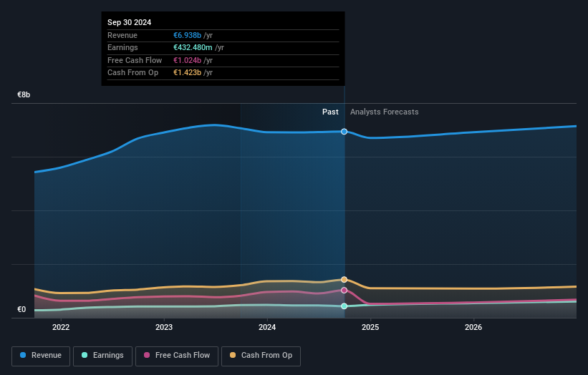Click the blue Revenue legend dot
Viewport: 588px width, 375px height.
coord(23,355)
